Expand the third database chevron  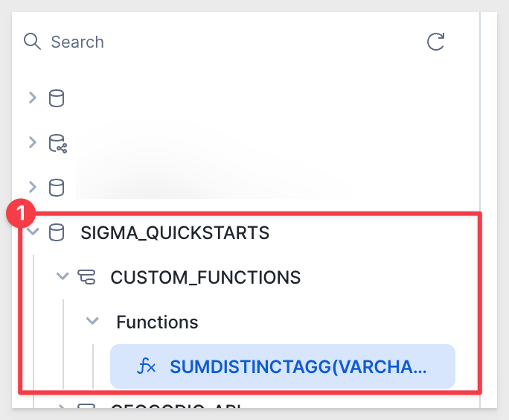[x=33, y=187]
